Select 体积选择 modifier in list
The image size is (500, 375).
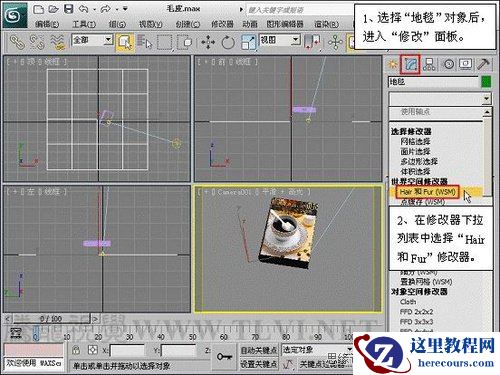(x=415, y=172)
